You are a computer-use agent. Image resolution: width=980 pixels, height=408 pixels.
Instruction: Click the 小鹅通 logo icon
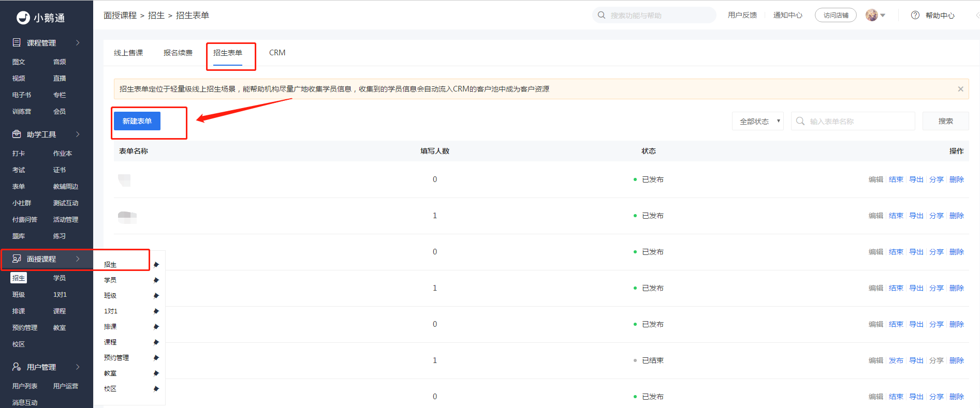click(x=23, y=18)
